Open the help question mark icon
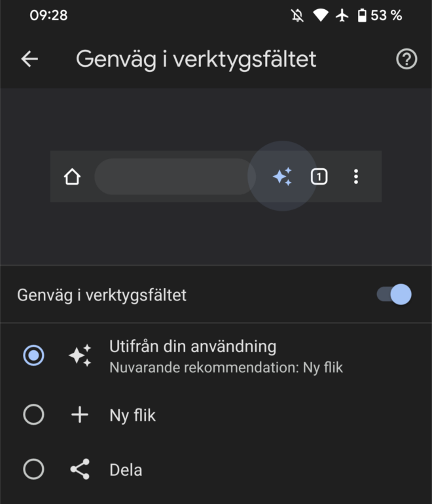 [406, 59]
